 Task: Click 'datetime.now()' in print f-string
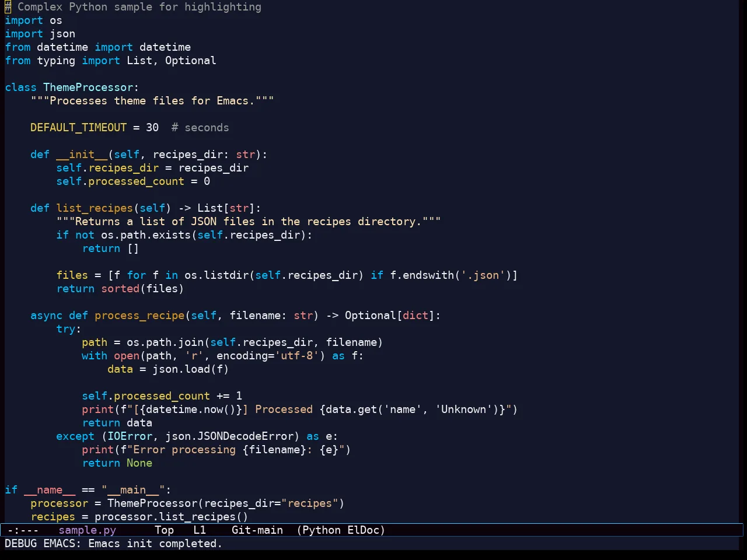191,409
